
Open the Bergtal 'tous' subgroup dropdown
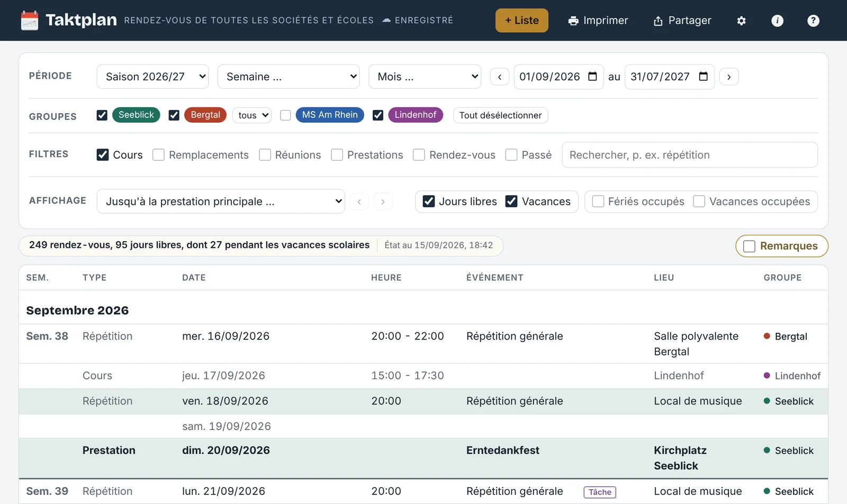point(252,115)
